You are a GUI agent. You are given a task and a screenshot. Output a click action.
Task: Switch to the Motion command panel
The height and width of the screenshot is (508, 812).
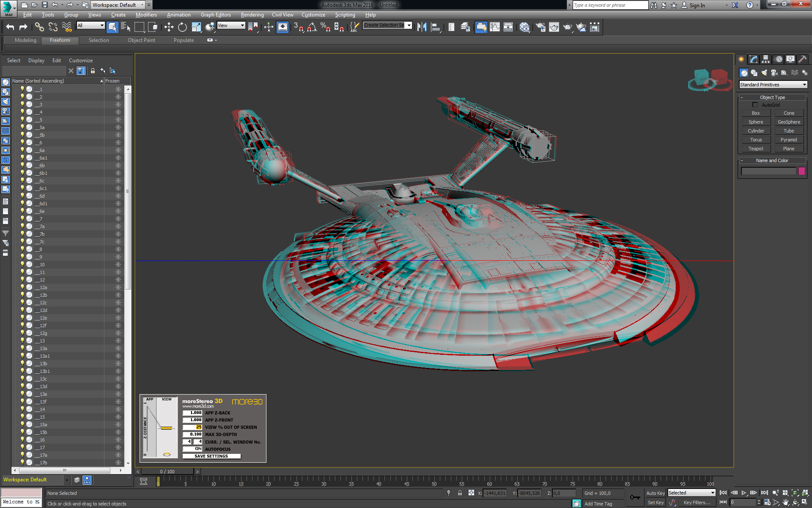779,59
